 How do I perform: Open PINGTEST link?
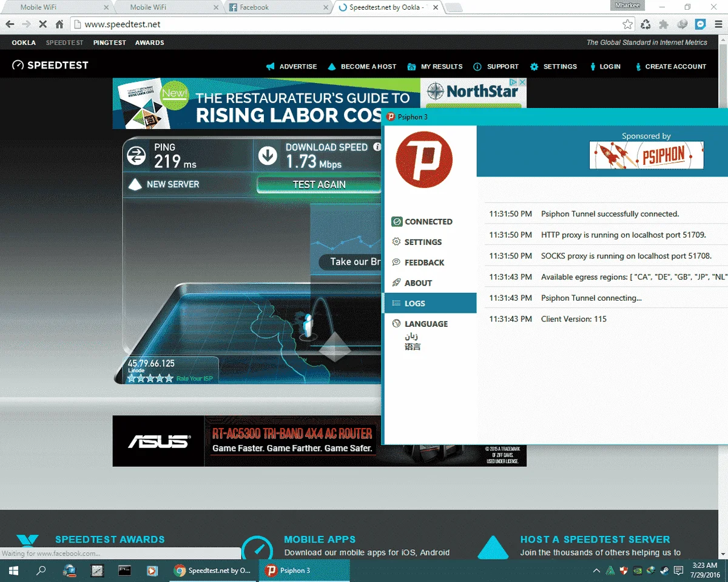[110, 42]
